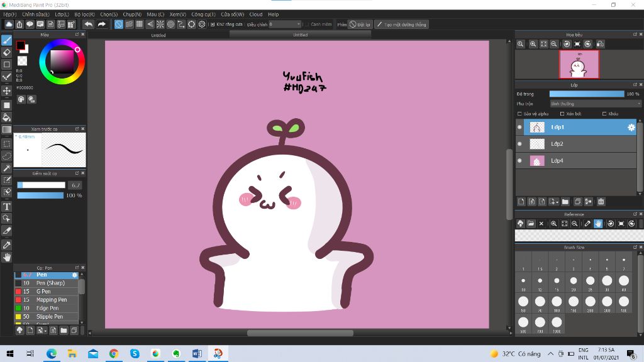Select the rectangular Select tool
644x362 pixels.
pyautogui.click(x=6, y=144)
